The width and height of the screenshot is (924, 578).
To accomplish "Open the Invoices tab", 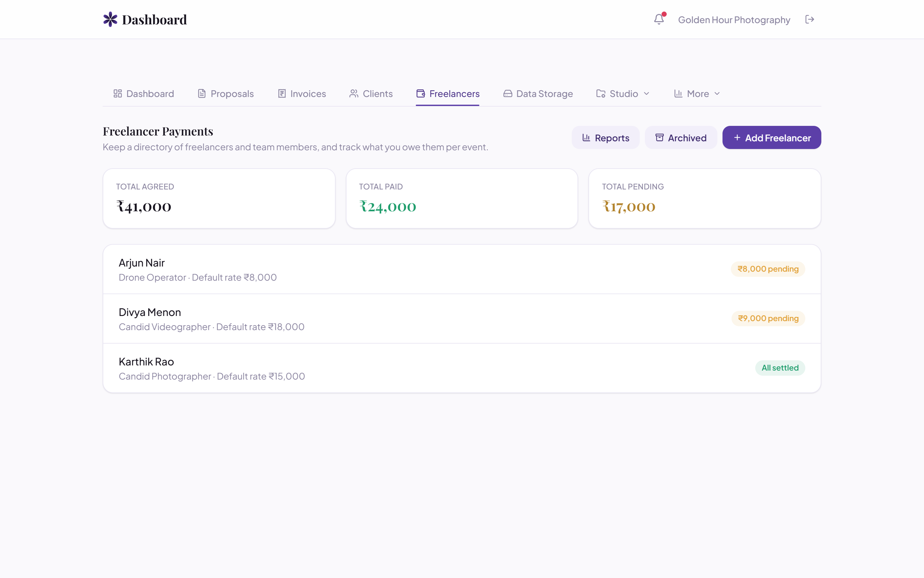I will pyautogui.click(x=302, y=94).
